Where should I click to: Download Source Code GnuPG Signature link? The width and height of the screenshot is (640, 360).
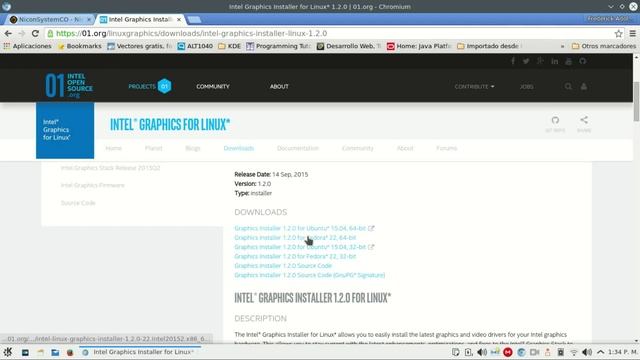[309, 275]
